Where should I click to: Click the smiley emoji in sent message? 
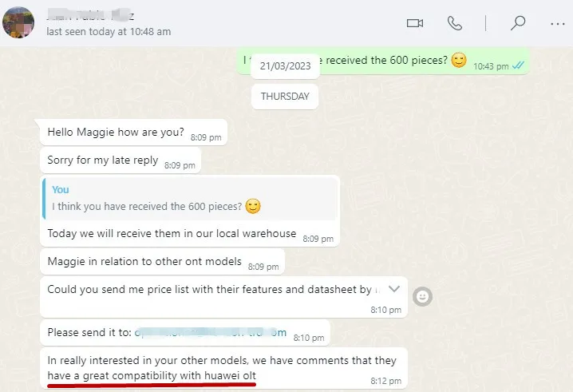(459, 60)
